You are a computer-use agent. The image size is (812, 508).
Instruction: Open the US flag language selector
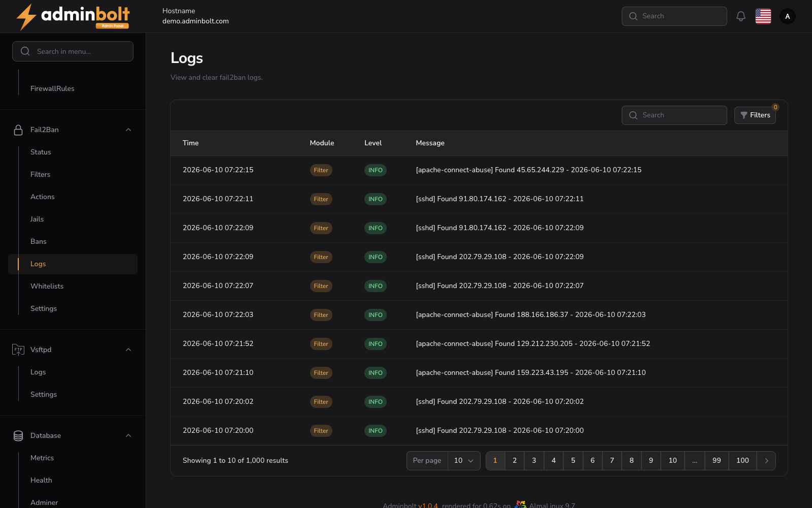[x=763, y=16]
